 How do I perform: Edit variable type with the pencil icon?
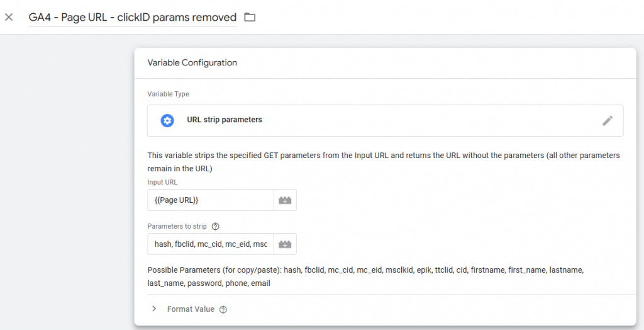tap(607, 120)
